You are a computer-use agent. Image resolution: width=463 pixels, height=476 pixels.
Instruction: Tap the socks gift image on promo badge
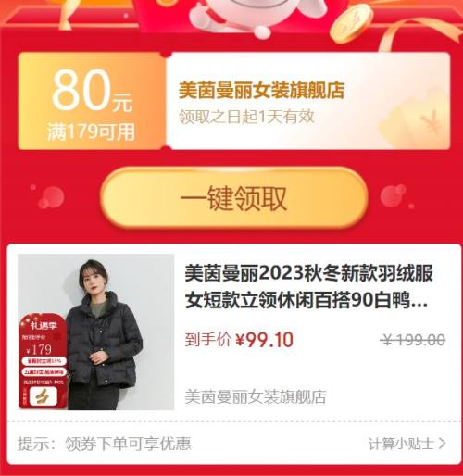coord(44,396)
